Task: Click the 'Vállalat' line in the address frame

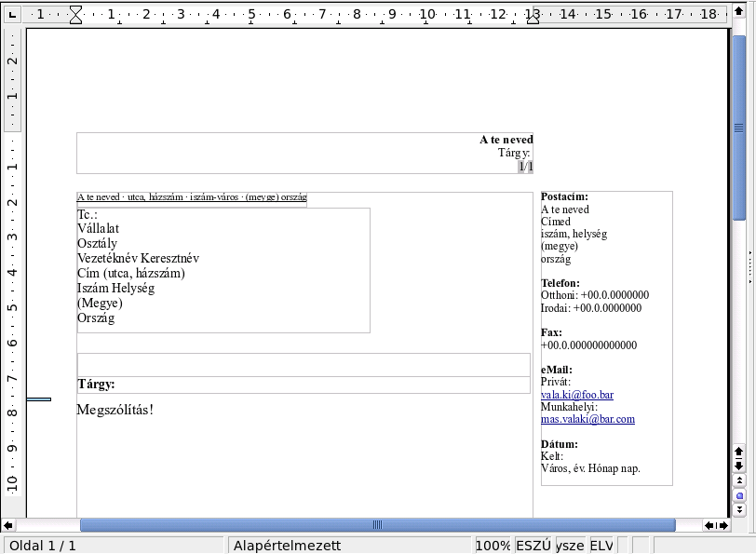Action: [99, 228]
